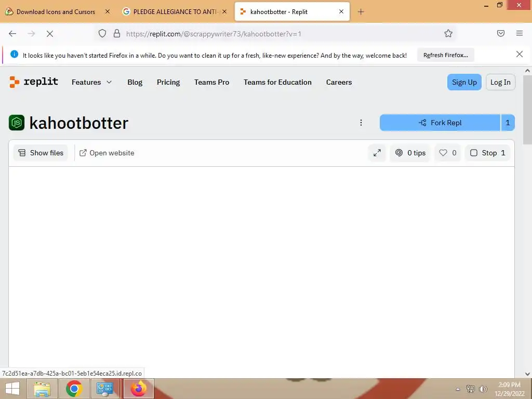Open the Pricing page
Image resolution: width=532 pixels, height=399 pixels.
[168, 82]
